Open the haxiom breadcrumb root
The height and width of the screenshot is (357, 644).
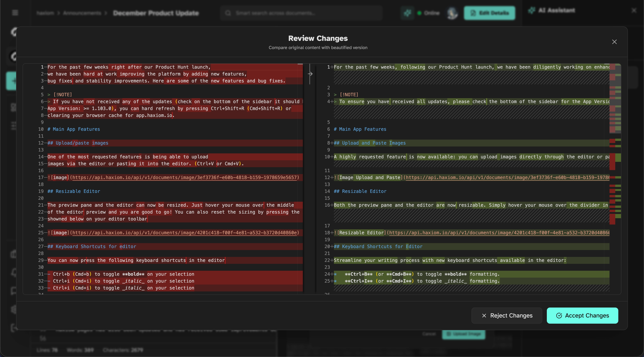(45, 13)
